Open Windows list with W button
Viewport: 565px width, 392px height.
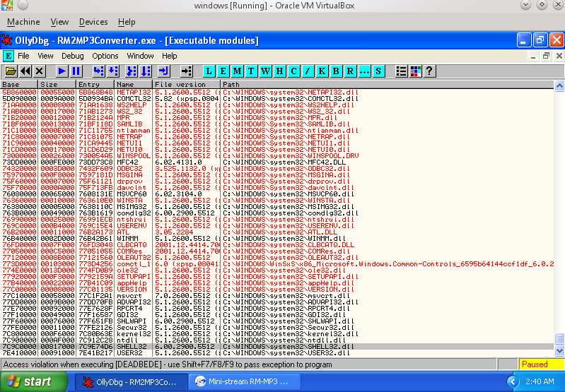pos(266,71)
